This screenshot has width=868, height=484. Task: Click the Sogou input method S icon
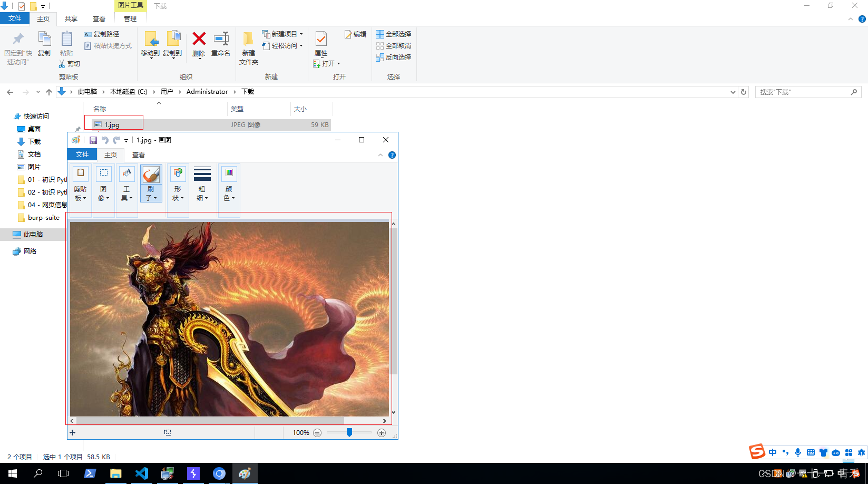pos(757,452)
